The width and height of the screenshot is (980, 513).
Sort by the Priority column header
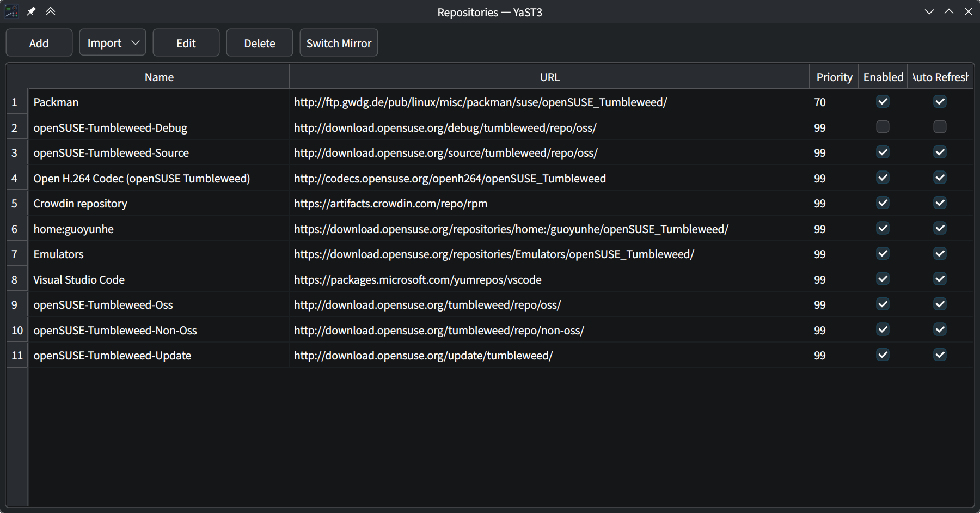[x=834, y=77]
